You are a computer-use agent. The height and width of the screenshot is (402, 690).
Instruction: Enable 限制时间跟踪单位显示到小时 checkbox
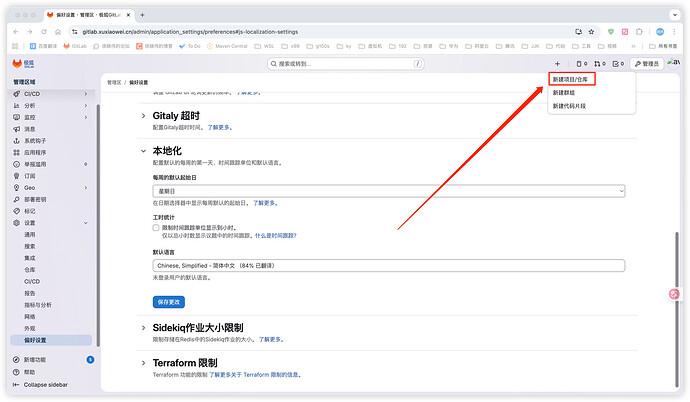(156, 227)
